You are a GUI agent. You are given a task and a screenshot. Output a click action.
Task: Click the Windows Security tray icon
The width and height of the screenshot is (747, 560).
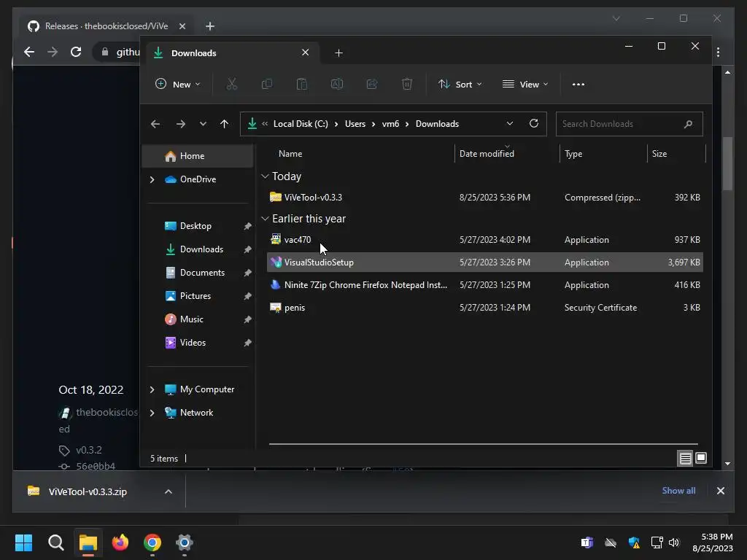(634, 542)
